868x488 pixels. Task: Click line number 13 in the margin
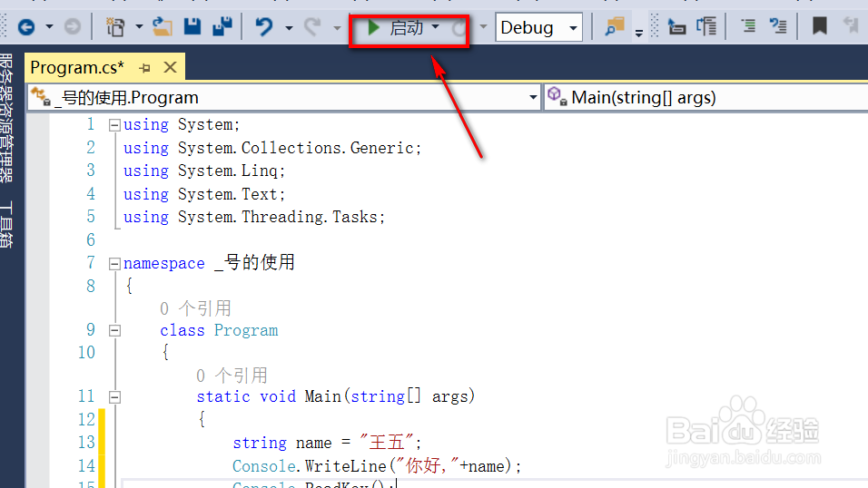(x=86, y=442)
